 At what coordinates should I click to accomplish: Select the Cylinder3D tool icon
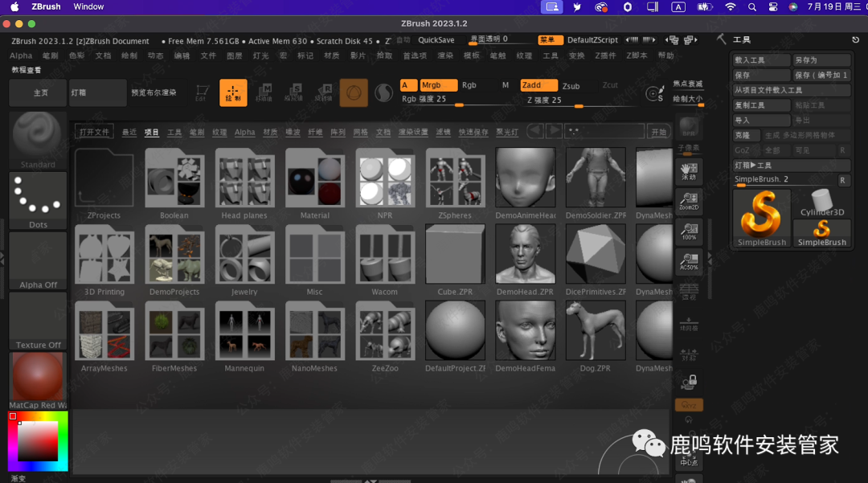821,202
